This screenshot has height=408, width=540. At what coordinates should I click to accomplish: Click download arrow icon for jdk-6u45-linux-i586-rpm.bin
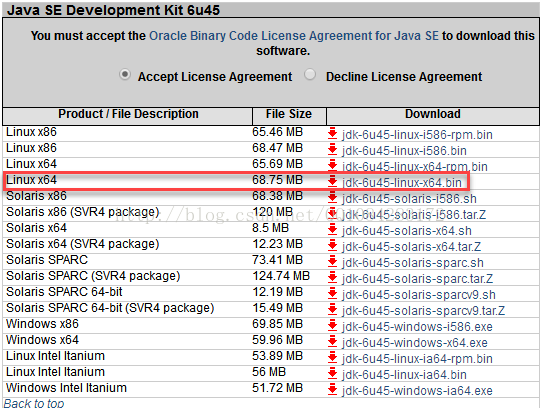click(332, 134)
